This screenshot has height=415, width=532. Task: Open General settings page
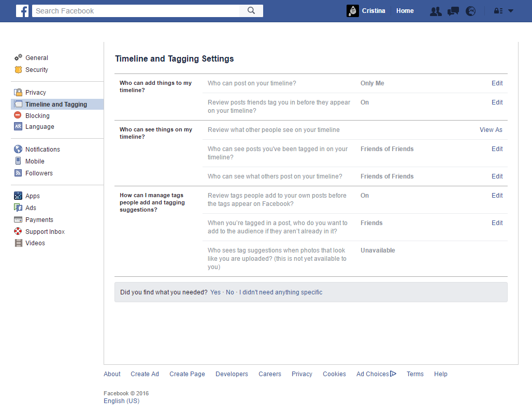(x=37, y=57)
